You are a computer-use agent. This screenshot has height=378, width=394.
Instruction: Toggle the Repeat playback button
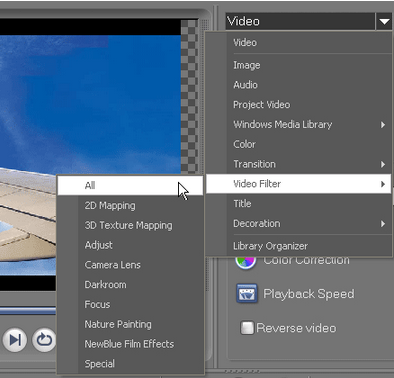pos(44,340)
